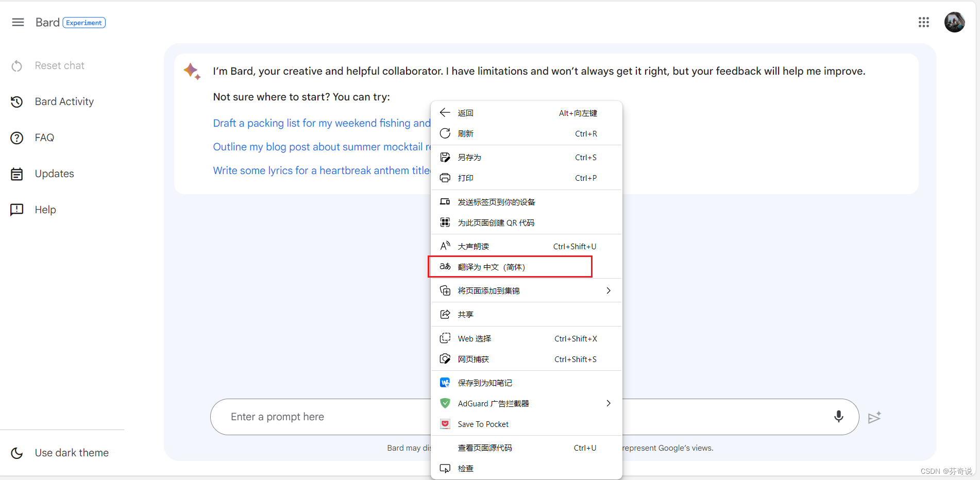Click the heartbreak anthem lyrics suggestion
Viewport: 980px width, 480px height.
322,170
